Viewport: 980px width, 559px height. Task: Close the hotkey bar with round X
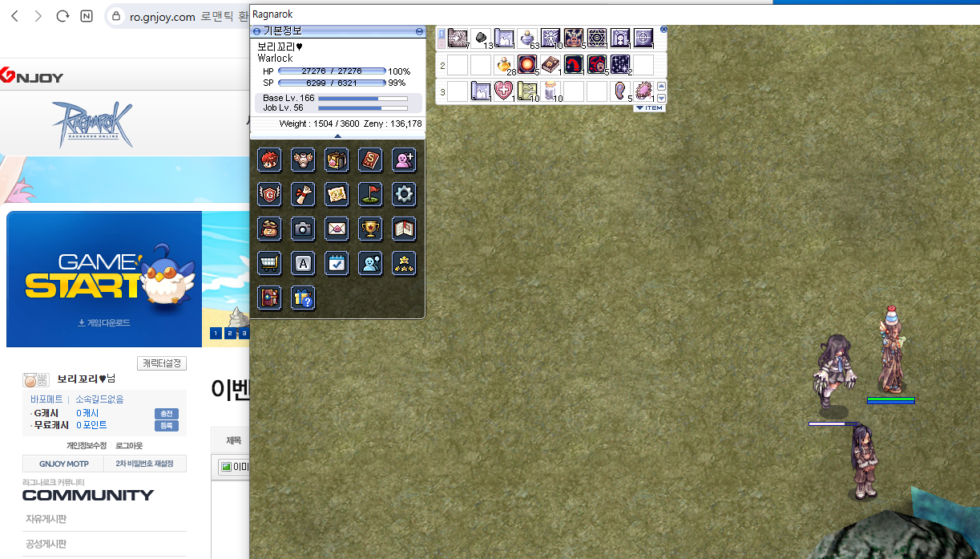[663, 29]
